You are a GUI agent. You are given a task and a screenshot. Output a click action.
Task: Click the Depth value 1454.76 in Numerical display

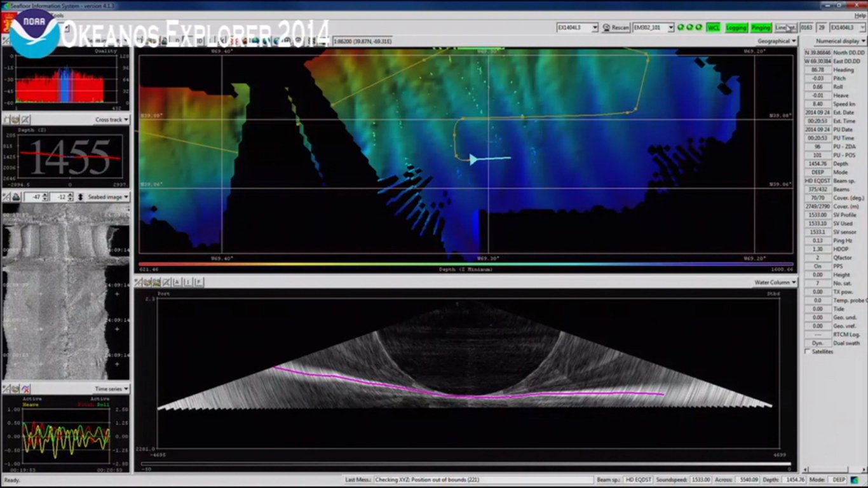(x=818, y=164)
